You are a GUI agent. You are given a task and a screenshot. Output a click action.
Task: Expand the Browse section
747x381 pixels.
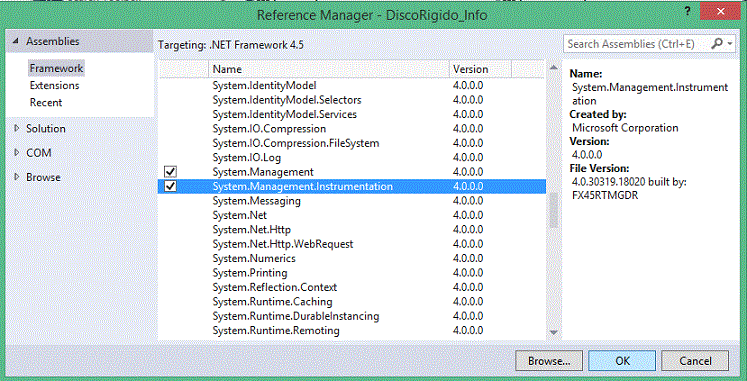tap(17, 177)
